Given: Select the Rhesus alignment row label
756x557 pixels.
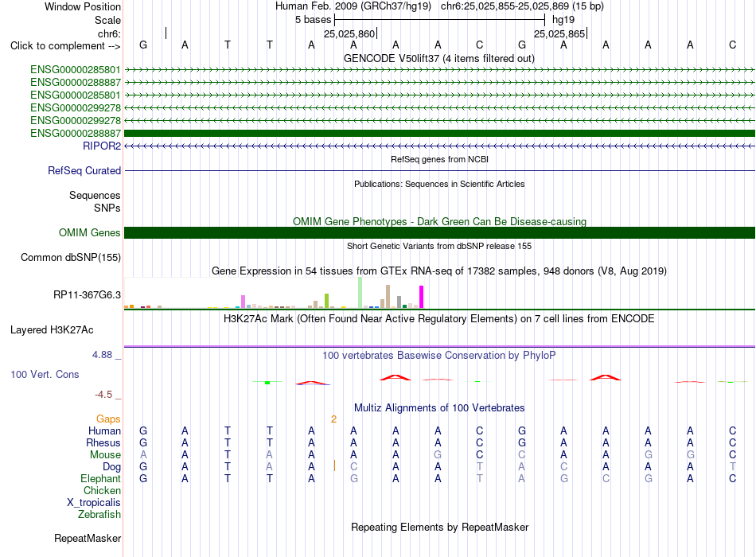Looking at the screenshot, I should pyautogui.click(x=103, y=443).
